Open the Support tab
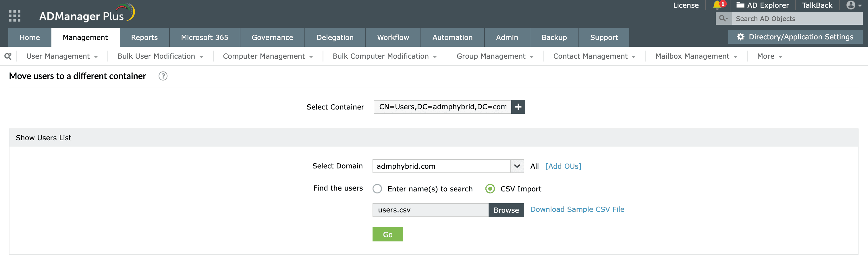Viewport: 868px width, 265px height. click(x=604, y=37)
